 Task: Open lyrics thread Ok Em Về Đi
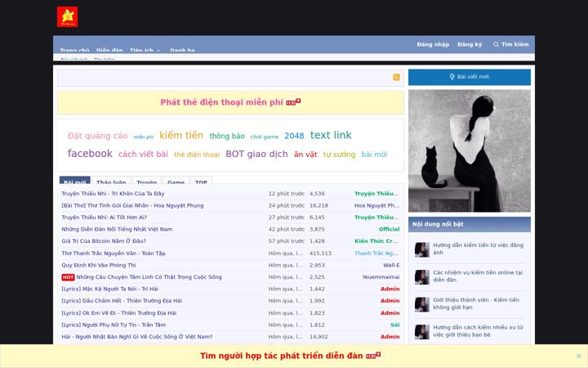tap(119, 313)
